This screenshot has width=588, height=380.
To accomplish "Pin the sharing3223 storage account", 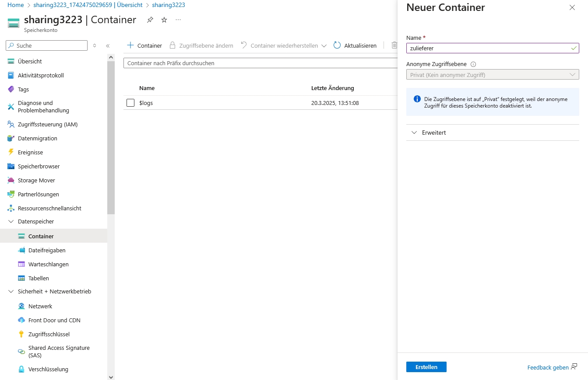I will (150, 20).
